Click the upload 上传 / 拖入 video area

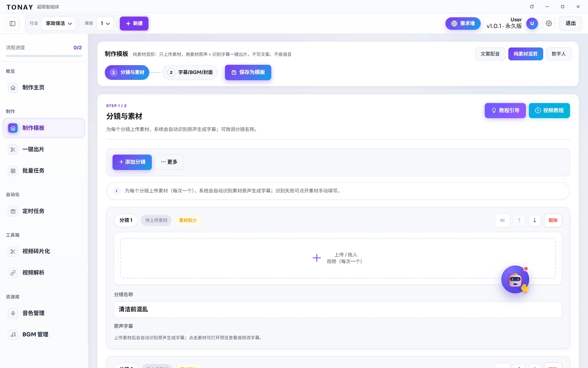click(338, 258)
